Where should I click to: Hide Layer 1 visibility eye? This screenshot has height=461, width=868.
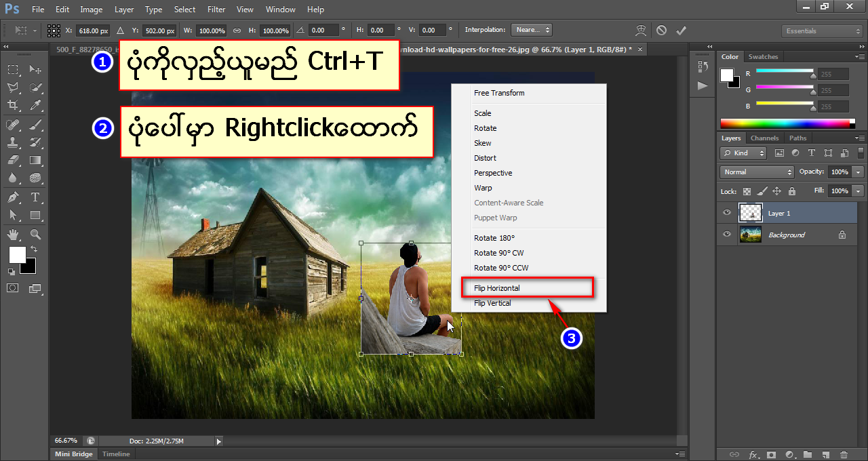pyautogui.click(x=727, y=213)
